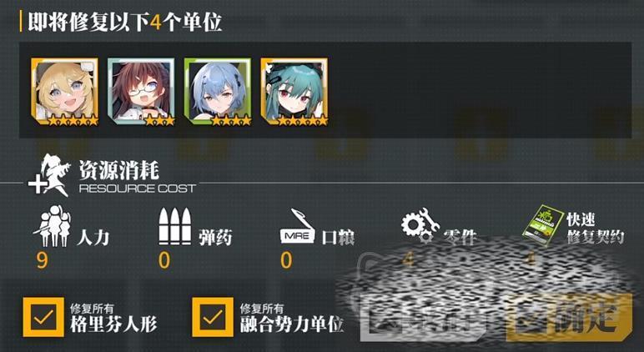Viewport: 644px width, 352px height.
Task: Click the green quick repair contract ticket
Action: 543,225
